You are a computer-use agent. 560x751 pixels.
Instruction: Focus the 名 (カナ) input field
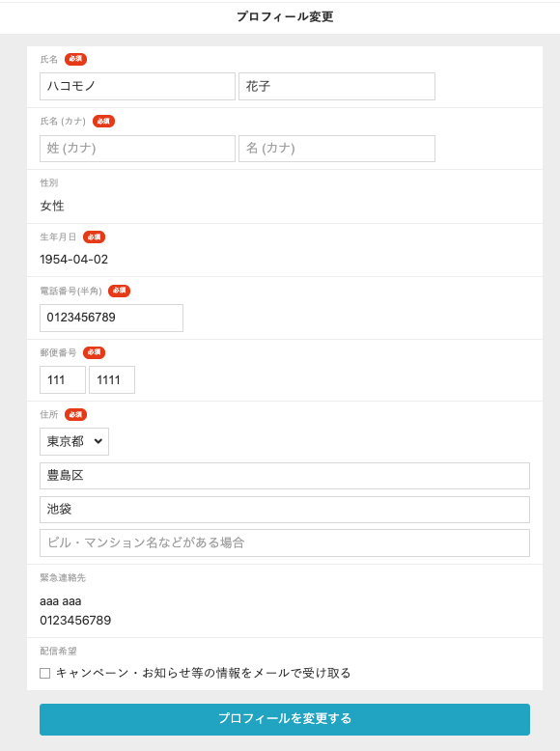click(x=337, y=149)
